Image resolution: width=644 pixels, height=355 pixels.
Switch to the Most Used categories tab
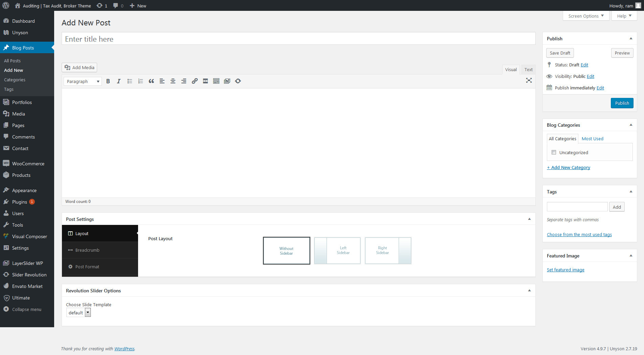click(592, 139)
